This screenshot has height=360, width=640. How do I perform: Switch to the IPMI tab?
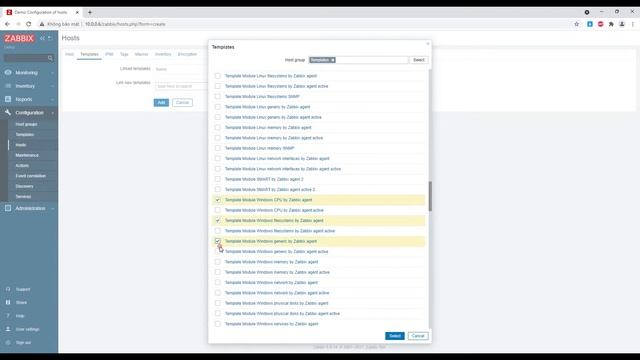click(x=109, y=54)
